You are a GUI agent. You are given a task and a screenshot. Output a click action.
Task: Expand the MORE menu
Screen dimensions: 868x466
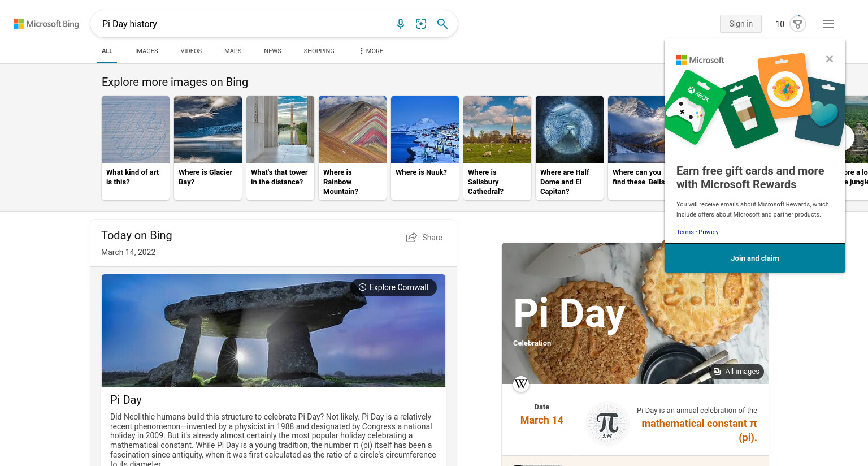pyautogui.click(x=371, y=51)
